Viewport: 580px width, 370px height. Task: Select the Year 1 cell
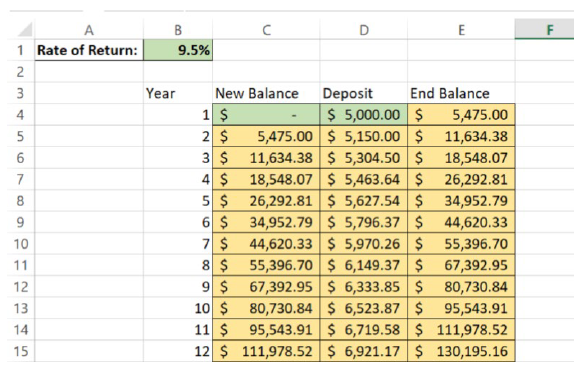point(178,115)
